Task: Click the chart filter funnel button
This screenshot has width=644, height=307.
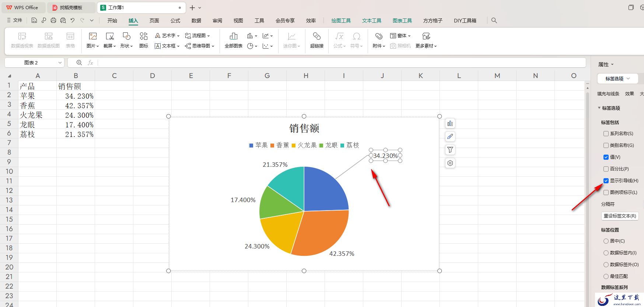Action: point(450,150)
